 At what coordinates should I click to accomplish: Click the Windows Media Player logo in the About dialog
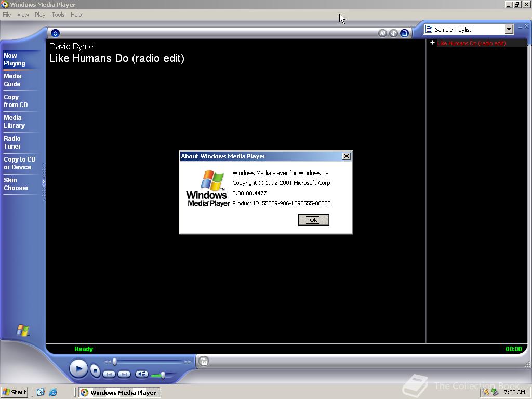208,189
